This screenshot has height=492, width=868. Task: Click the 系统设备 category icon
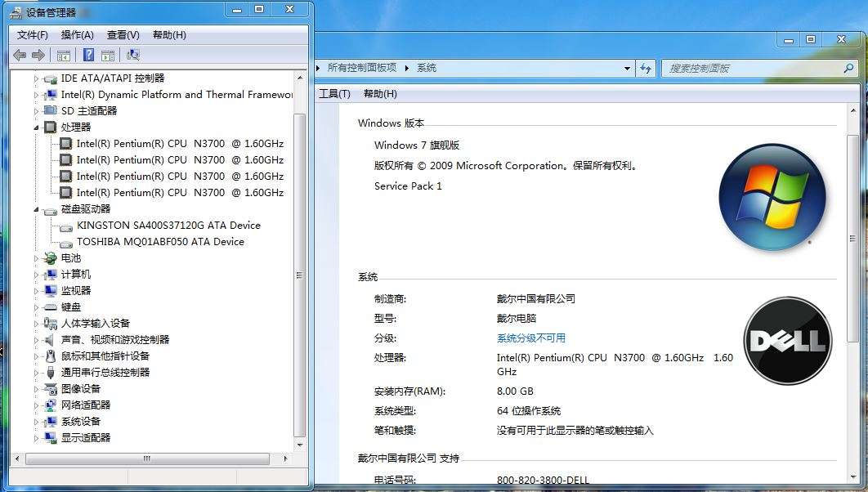pos(51,422)
